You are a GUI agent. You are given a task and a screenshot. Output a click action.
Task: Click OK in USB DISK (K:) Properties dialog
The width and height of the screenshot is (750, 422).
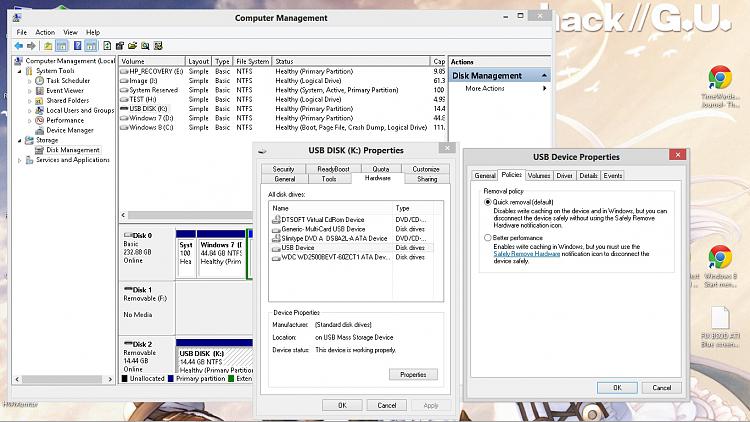[342, 406]
